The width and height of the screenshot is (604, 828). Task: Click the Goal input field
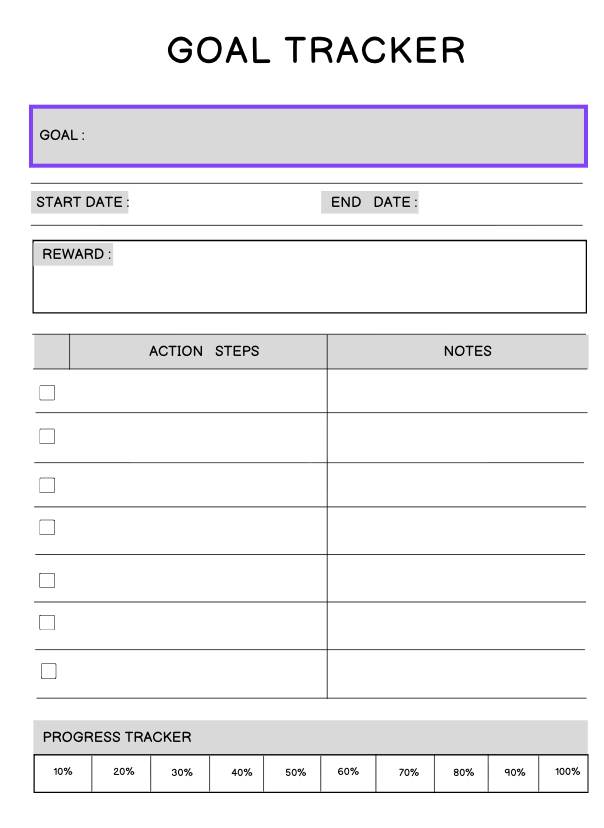[x=330, y=136]
